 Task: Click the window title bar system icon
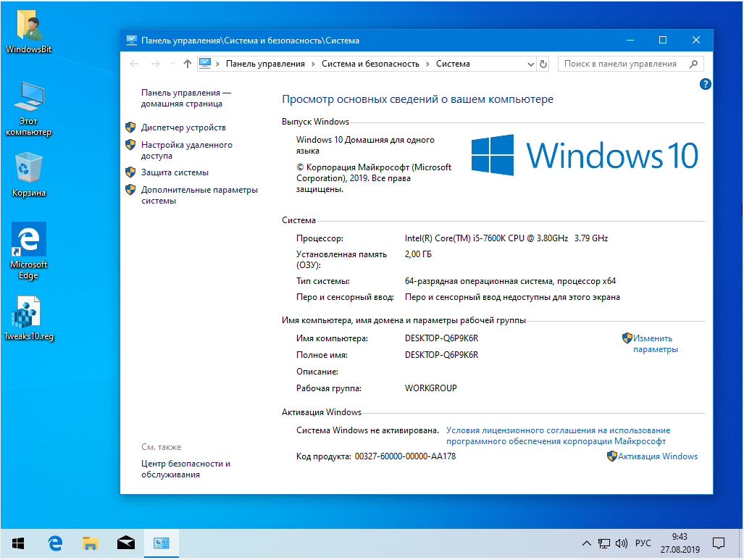(131, 41)
